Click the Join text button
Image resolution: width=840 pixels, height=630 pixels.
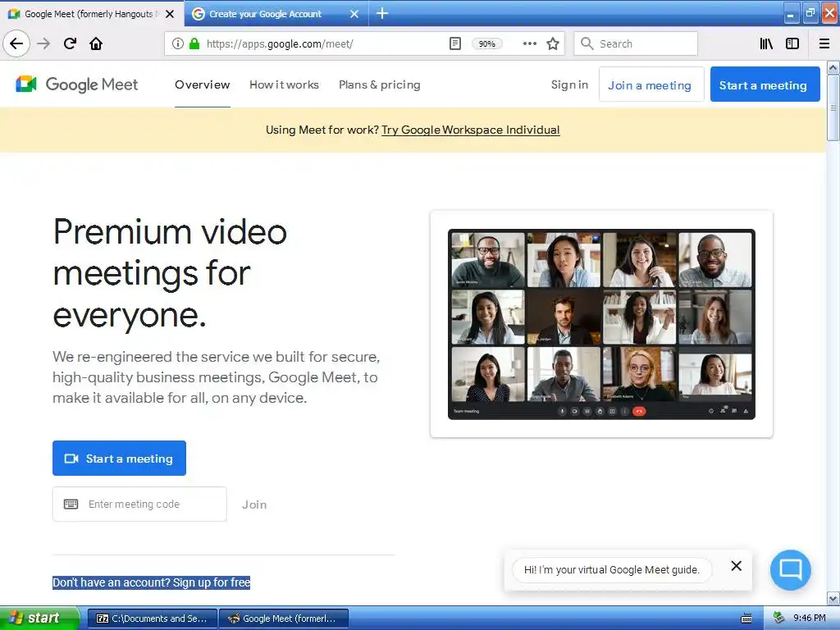coord(254,504)
